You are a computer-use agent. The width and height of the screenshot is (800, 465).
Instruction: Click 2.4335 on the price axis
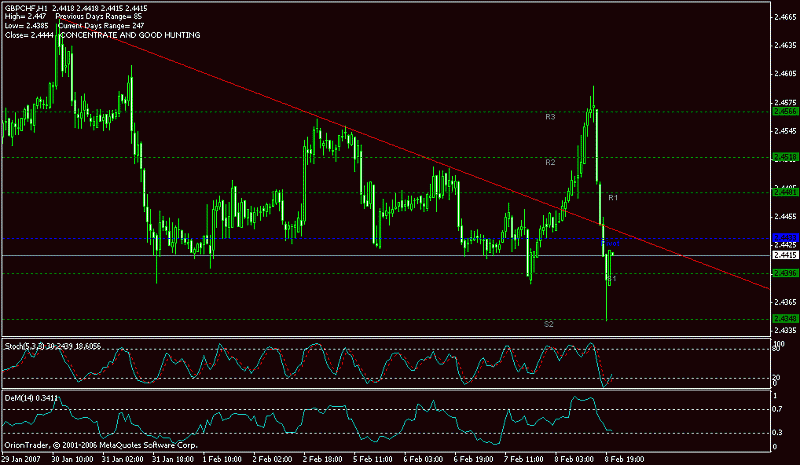[785, 331]
